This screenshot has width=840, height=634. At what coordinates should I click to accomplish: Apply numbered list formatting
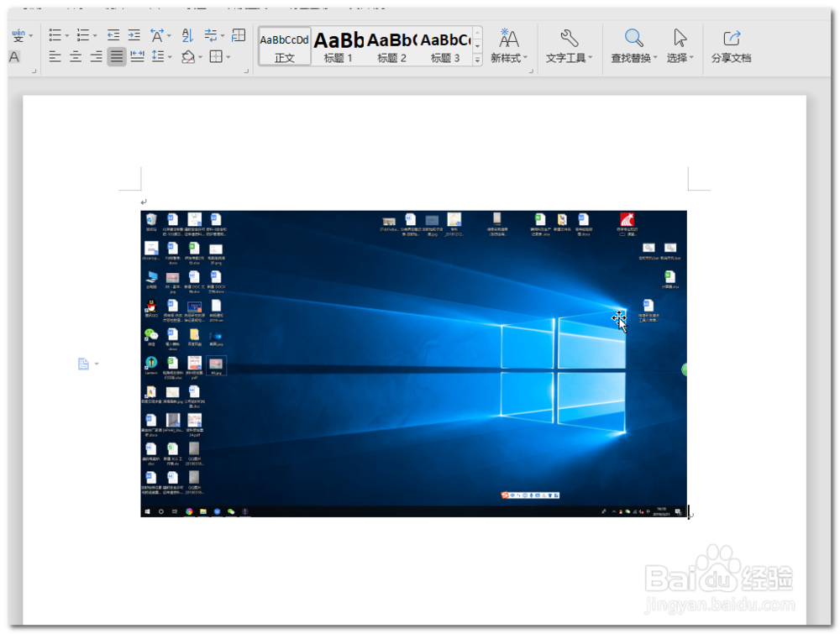coord(82,35)
